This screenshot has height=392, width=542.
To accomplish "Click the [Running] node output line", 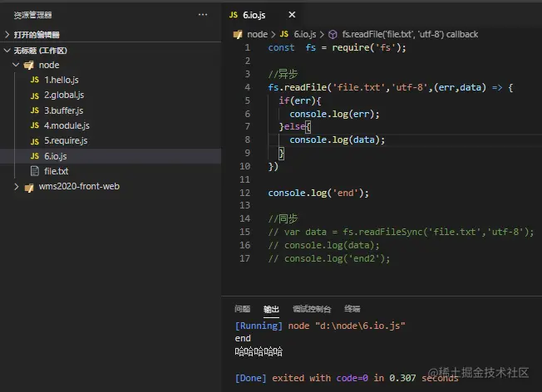I will pos(320,326).
